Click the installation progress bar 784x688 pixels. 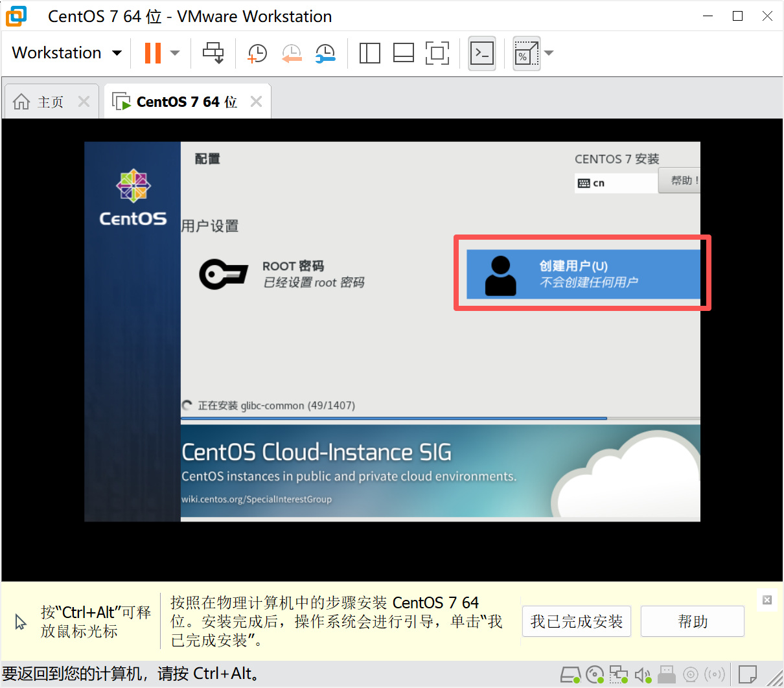point(441,419)
